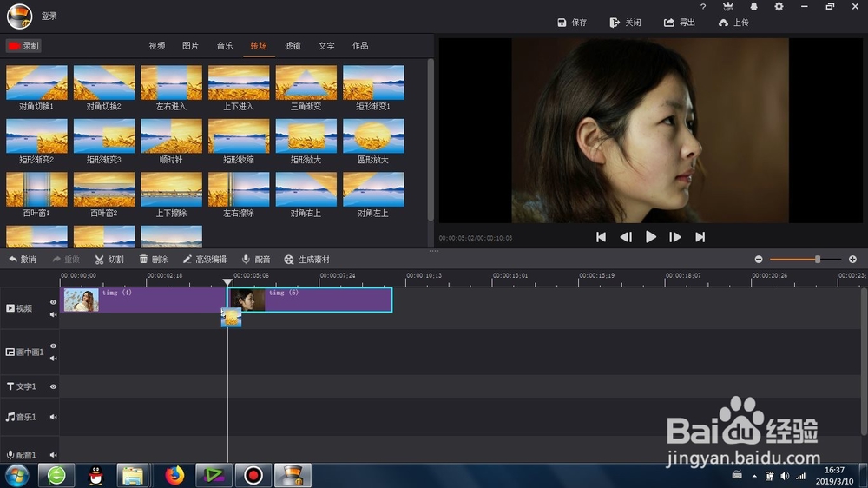This screenshot has width=868, height=488.
Task: Choose the 矩形渐变3 transition
Action: [x=104, y=135]
